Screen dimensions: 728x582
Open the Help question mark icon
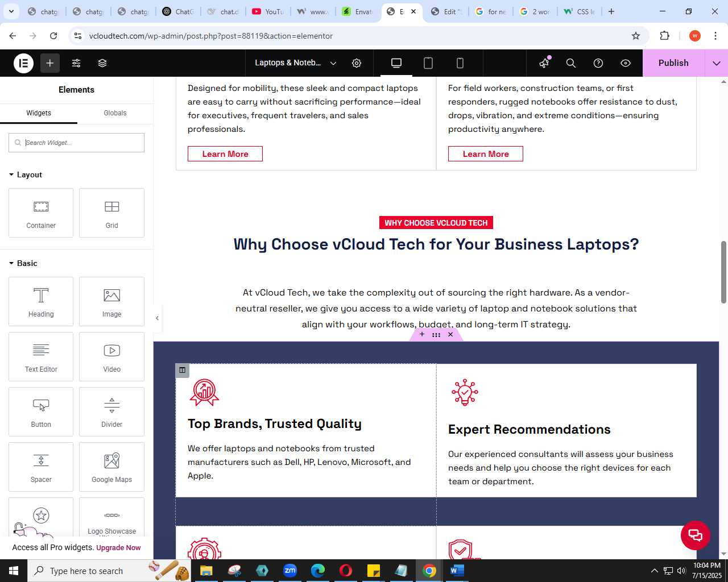pyautogui.click(x=598, y=63)
